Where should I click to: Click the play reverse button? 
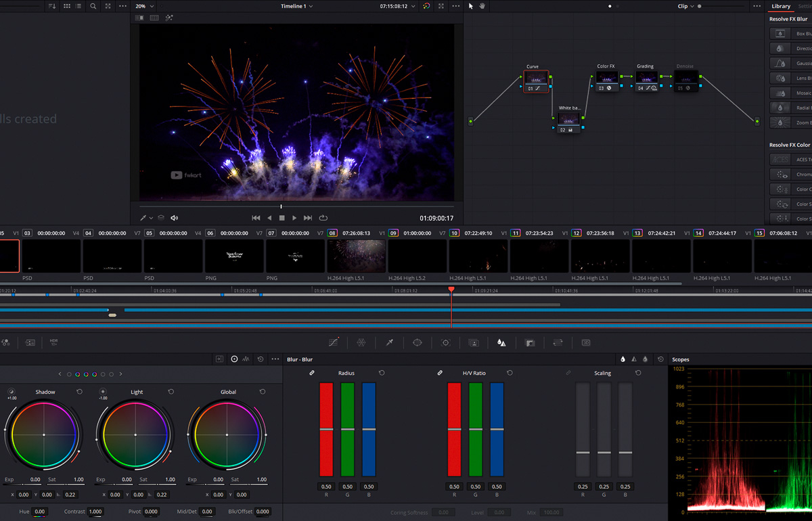269,218
